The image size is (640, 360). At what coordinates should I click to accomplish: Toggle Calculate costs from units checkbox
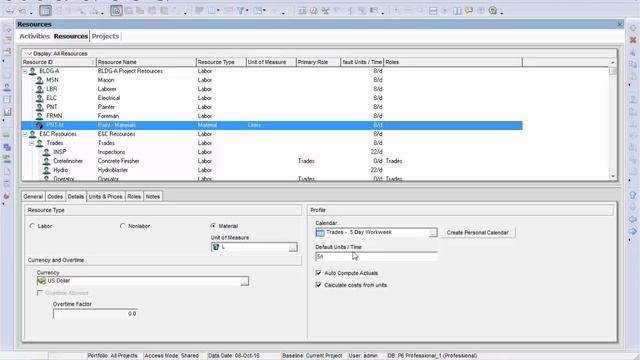pyautogui.click(x=318, y=285)
